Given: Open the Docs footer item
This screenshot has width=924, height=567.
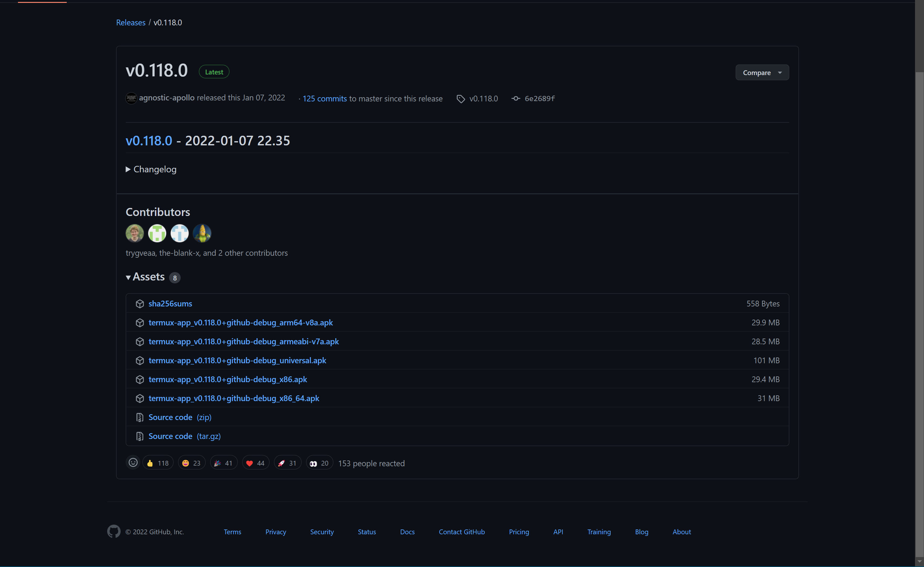Looking at the screenshot, I should click(x=407, y=531).
